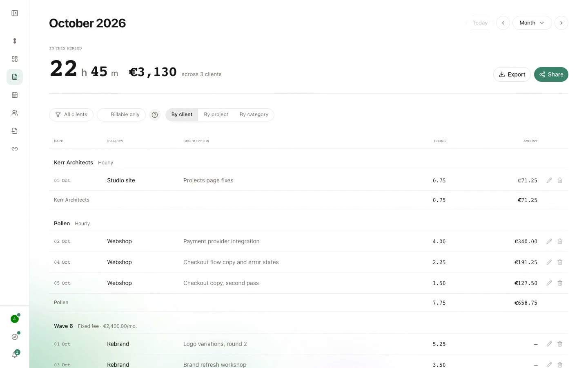Click the DATE column header
The height and width of the screenshot is (368, 588).
pos(58,141)
